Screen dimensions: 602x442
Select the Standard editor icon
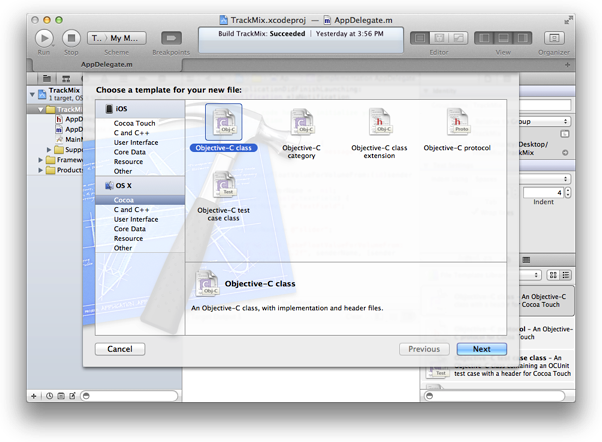point(420,38)
